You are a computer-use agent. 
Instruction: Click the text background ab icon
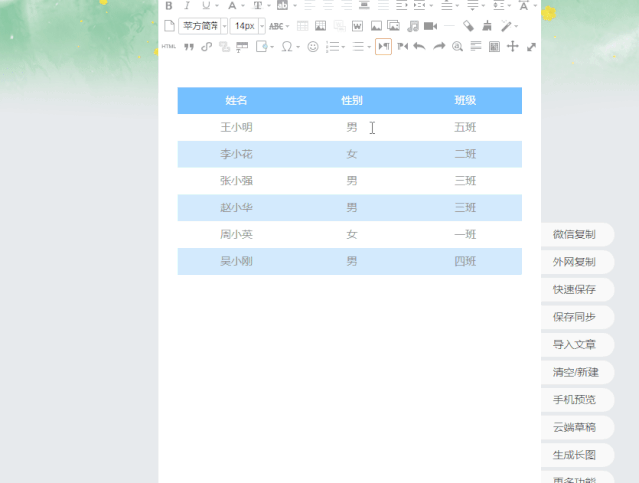(x=282, y=6)
